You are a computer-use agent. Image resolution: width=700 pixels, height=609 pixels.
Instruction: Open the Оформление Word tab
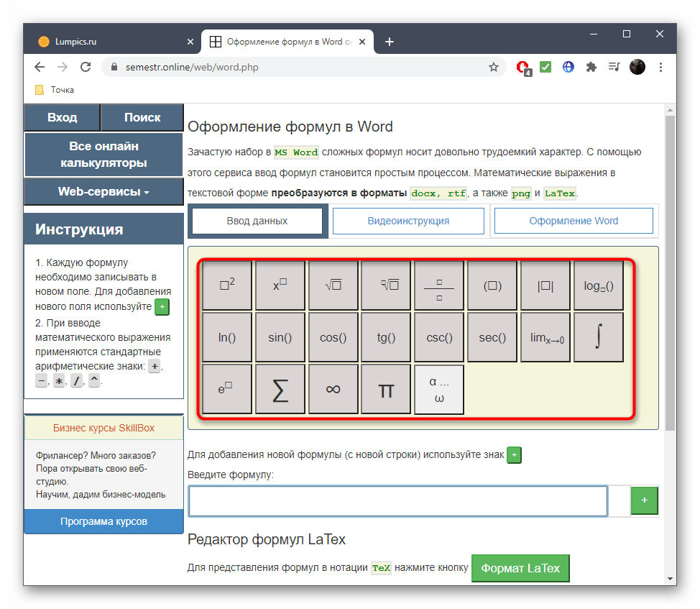574,221
